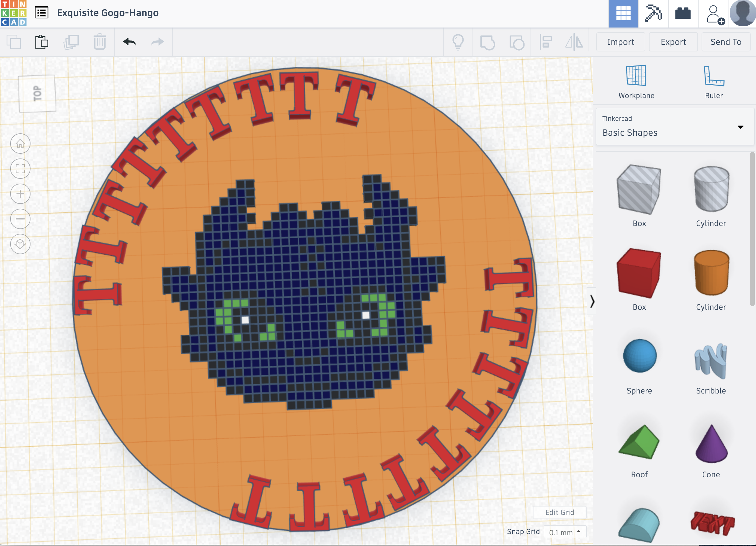This screenshot has height=546, width=756.
Task: Open the Bricks mode
Action: tap(683, 14)
